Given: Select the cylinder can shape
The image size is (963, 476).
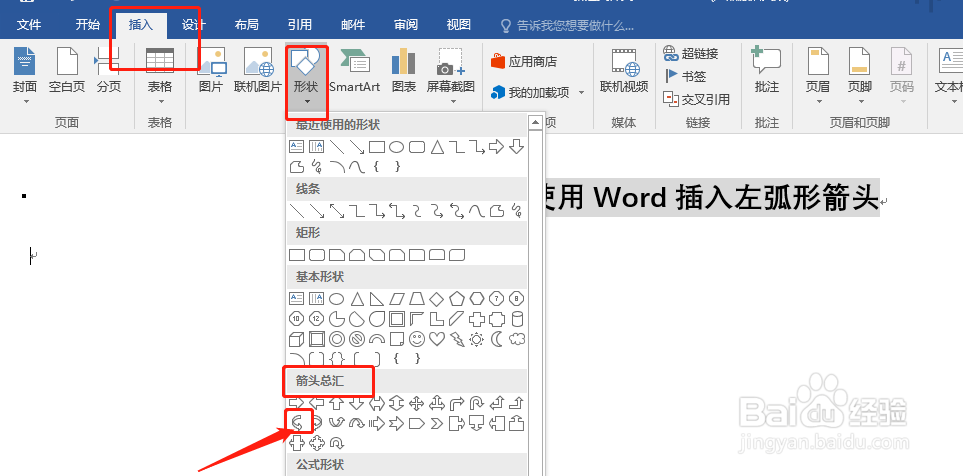Looking at the screenshot, I should point(517,319).
